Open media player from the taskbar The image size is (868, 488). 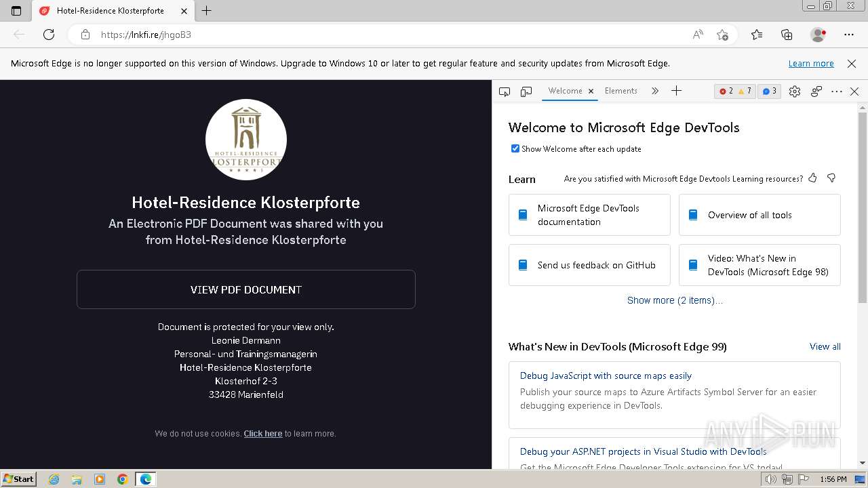pos(100,479)
